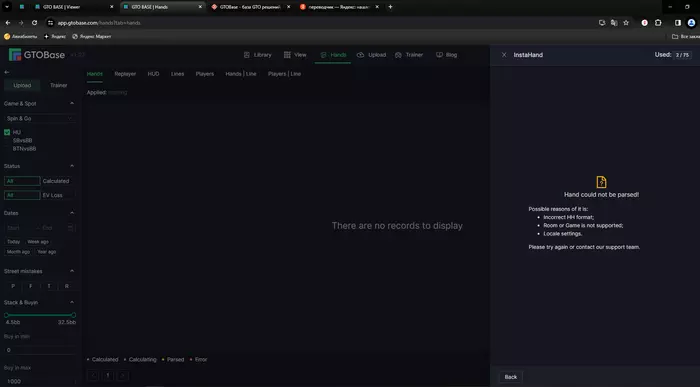Screen dimensions: 700x387
Task: Reload the page in browser
Action: 34,23
